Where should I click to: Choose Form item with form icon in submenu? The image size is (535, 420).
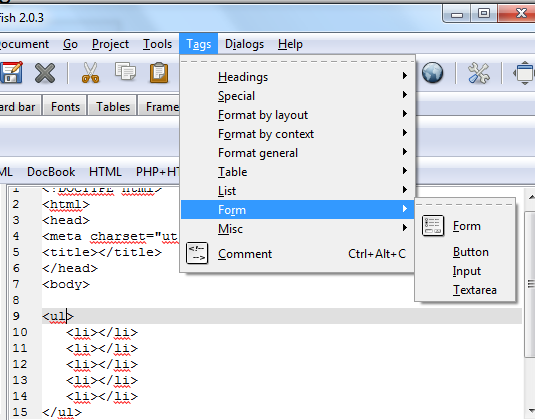coord(465,226)
